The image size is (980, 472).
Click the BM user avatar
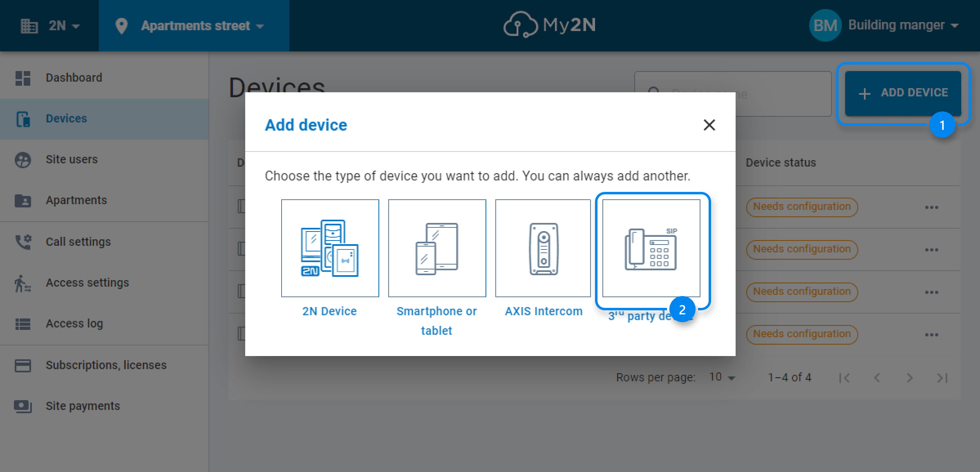825,25
